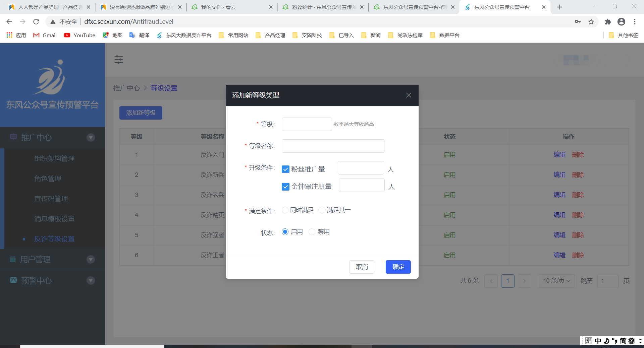The height and width of the screenshot is (348, 644).
Task: Open the YouTube bookmark
Action: pyautogui.click(x=79, y=35)
